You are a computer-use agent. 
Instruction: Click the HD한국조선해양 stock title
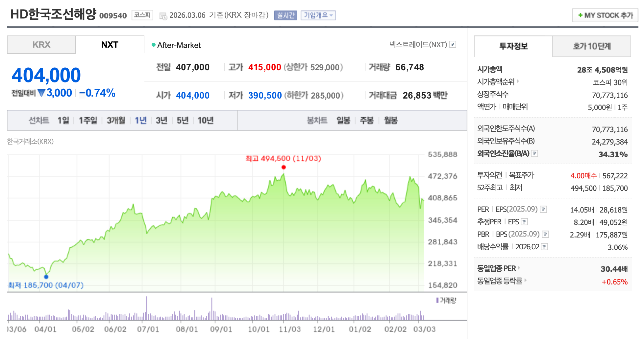[x=53, y=14]
